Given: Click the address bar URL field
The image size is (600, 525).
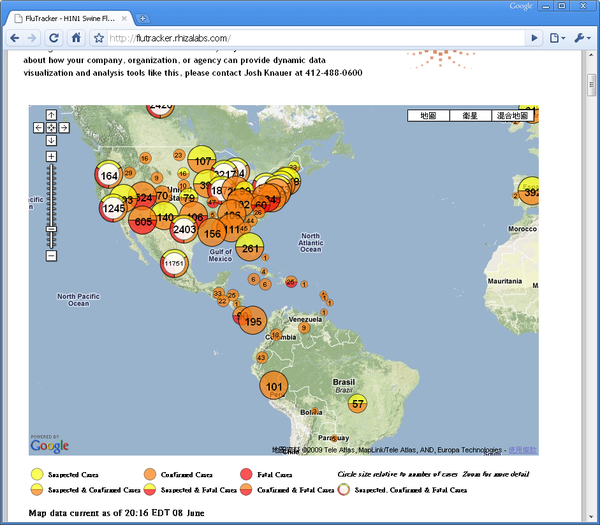Looking at the screenshot, I should [316, 38].
